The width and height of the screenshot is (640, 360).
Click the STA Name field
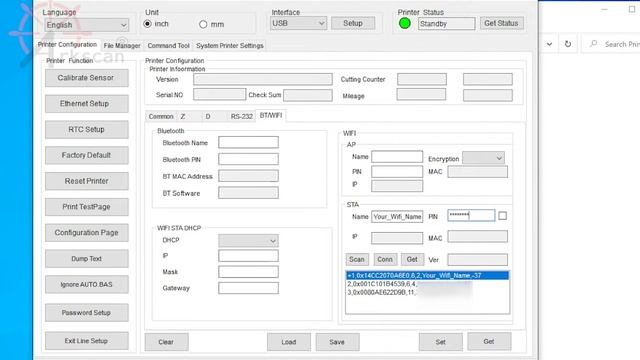pos(397,217)
